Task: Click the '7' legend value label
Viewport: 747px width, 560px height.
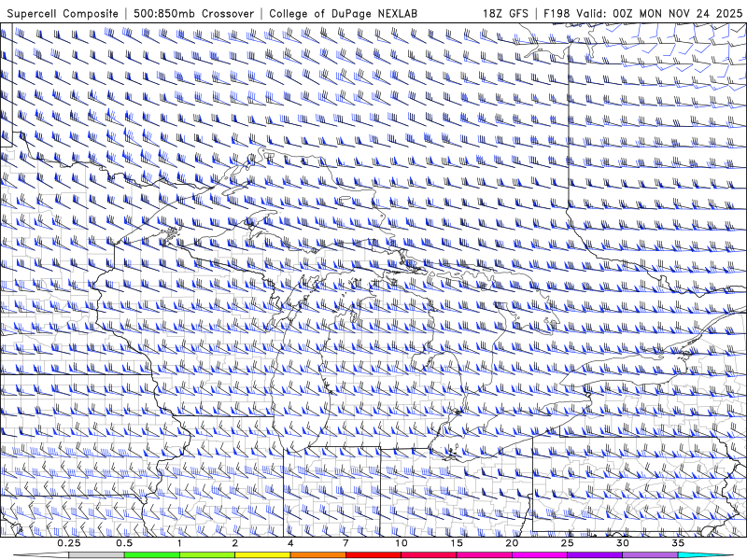Action: click(345, 543)
